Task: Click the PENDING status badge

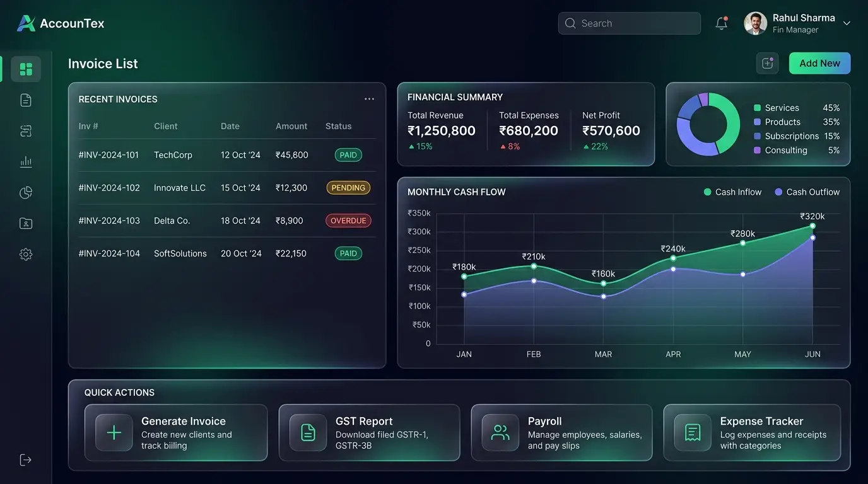Action: (x=348, y=188)
